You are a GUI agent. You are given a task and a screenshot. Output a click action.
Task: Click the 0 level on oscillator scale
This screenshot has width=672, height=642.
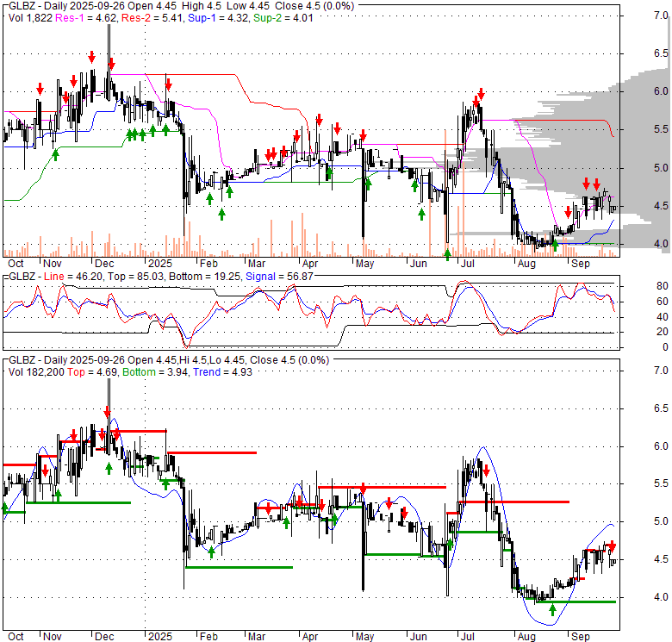665,347
